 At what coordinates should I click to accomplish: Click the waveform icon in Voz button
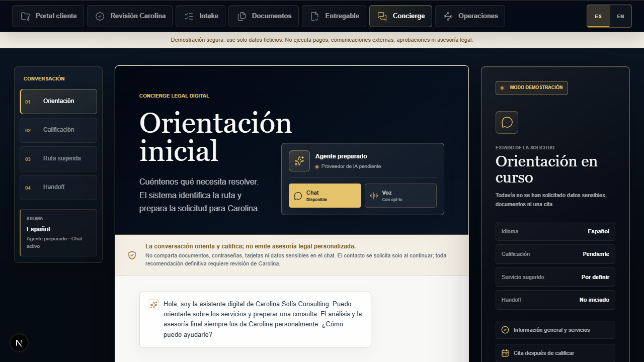pos(374,196)
